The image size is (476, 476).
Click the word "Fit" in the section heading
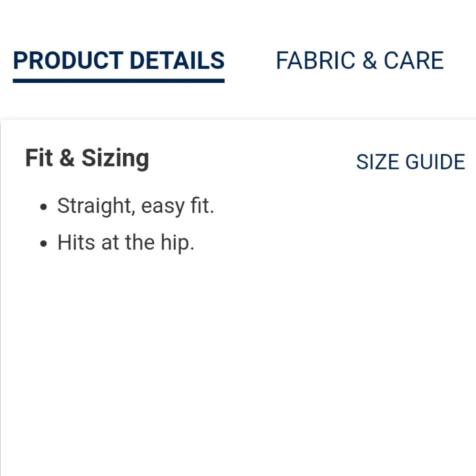coord(39,158)
